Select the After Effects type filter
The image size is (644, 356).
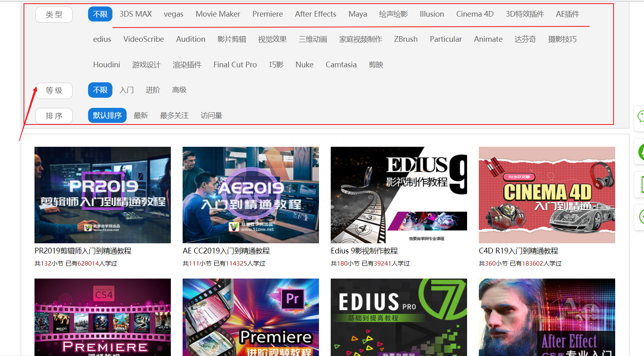tap(315, 14)
